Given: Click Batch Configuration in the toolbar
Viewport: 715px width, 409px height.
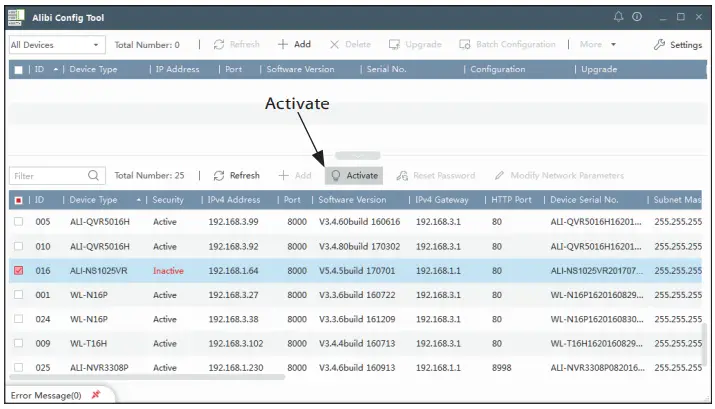Looking at the screenshot, I should [x=507, y=45].
